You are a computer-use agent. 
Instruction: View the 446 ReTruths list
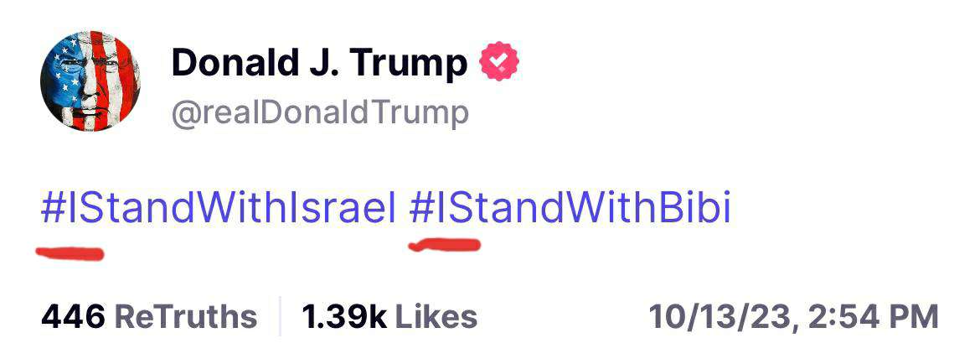149,317
